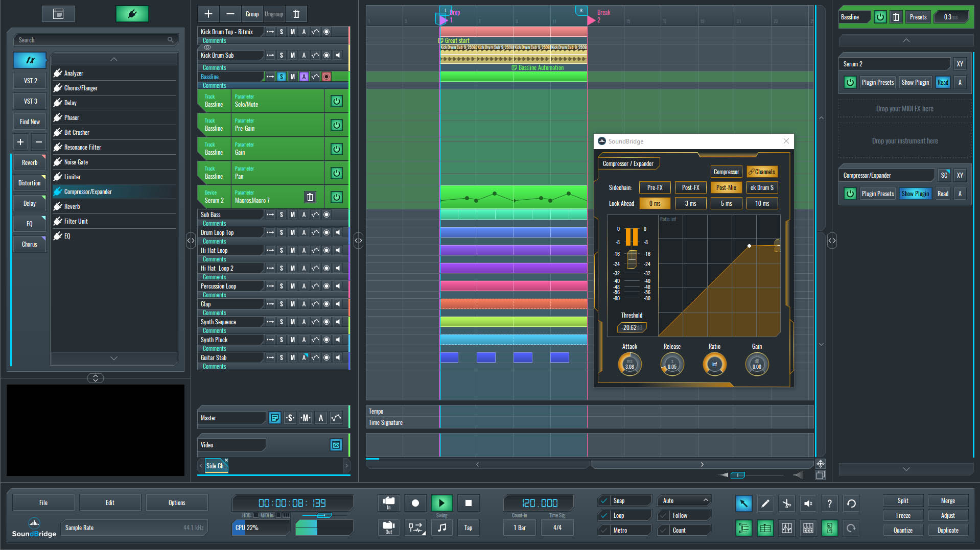Open the Master track comments icon
The height and width of the screenshot is (550, 980).
click(274, 418)
